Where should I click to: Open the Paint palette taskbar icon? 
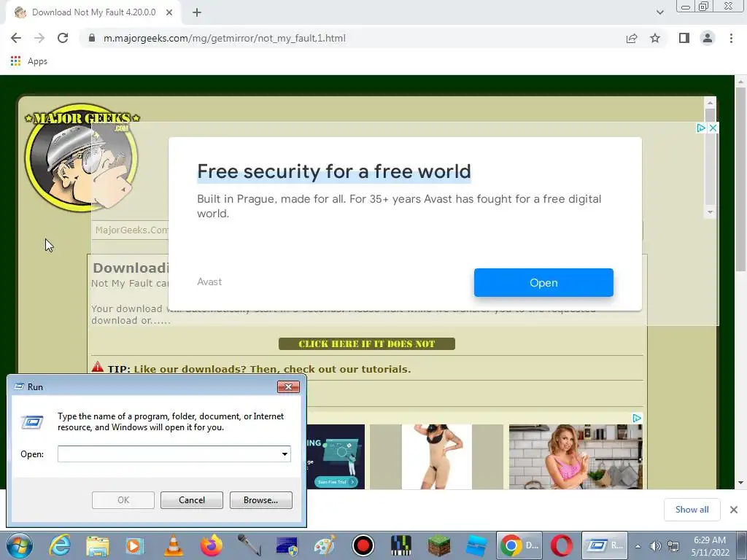click(x=325, y=545)
